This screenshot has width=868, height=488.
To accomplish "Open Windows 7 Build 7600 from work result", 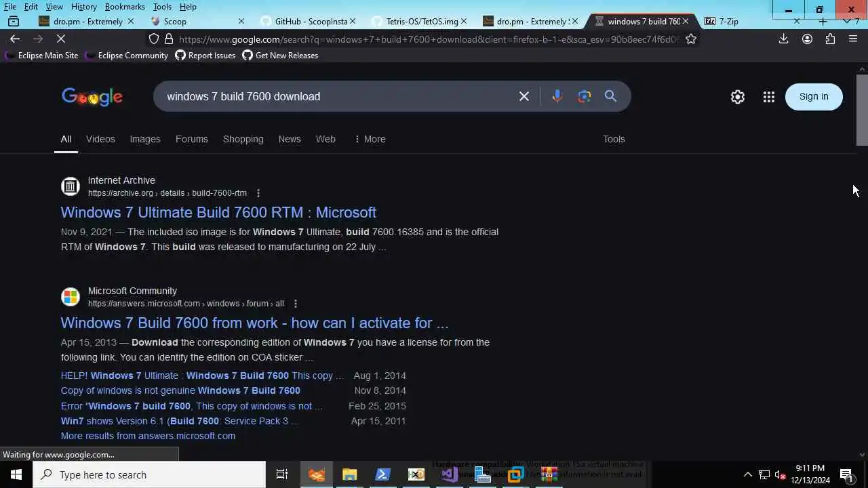I will 254,323.
